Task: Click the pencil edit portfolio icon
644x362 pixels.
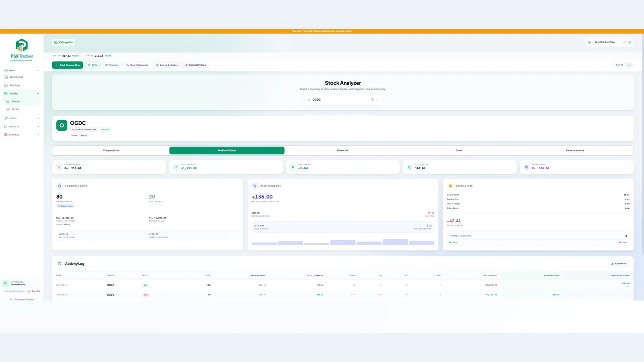Action: (624, 42)
